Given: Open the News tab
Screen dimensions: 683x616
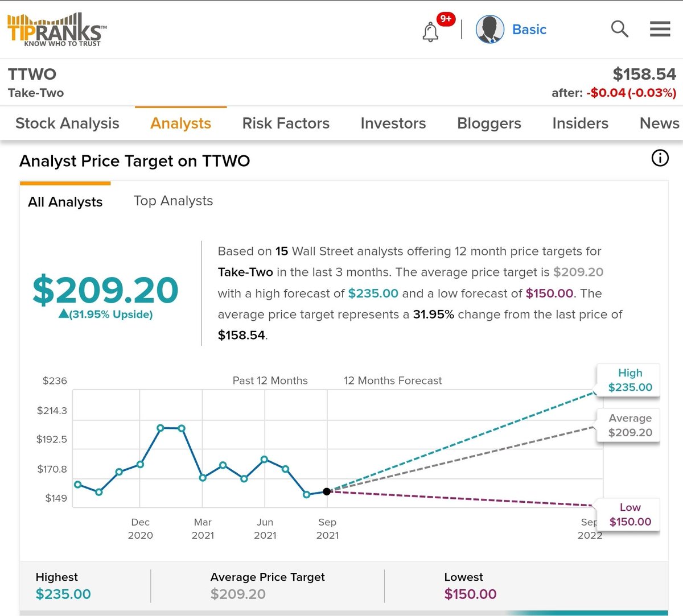Looking at the screenshot, I should pos(660,123).
